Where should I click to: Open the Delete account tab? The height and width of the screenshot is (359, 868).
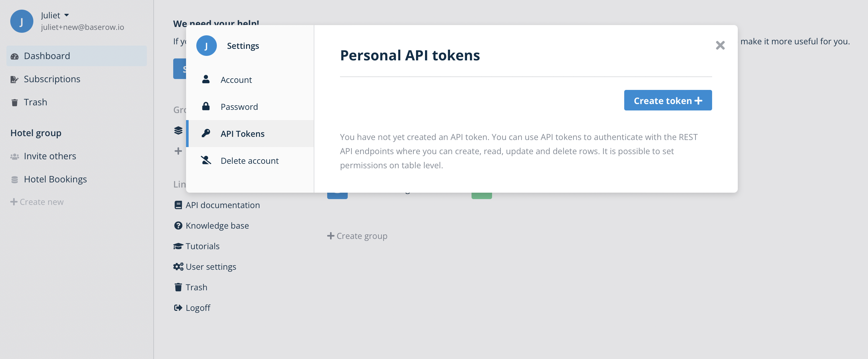point(249,161)
